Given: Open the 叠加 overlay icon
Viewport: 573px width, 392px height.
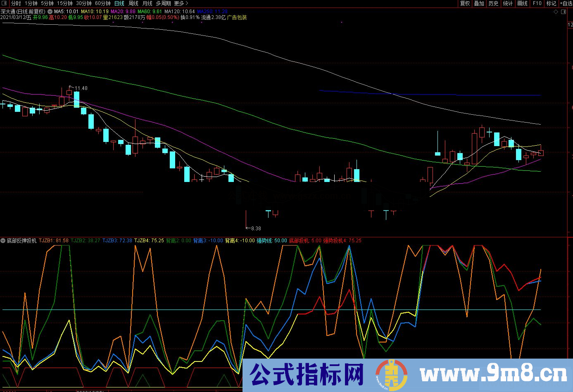Looking at the screenshot, I should click(479, 3).
